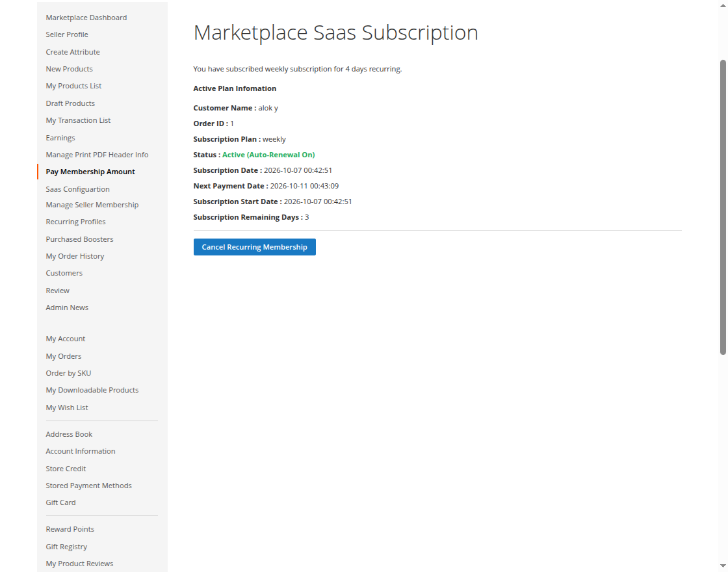728x572 pixels.
Task: Open Address Book
Action: [69, 434]
